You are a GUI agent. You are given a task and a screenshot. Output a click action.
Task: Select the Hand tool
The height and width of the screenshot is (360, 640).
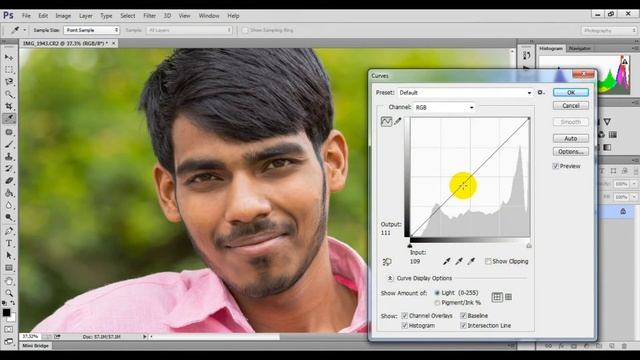(9, 281)
